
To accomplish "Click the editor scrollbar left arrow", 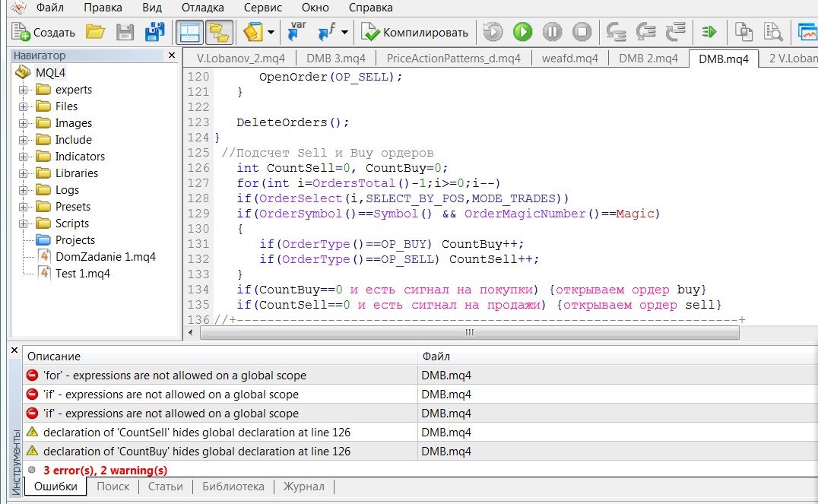I will (x=191, y=332).
